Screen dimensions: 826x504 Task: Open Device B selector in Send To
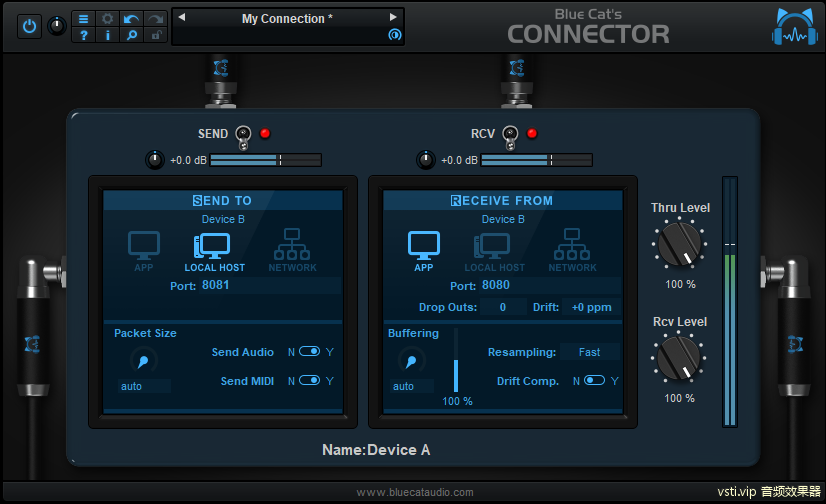[x=223, y=219]
